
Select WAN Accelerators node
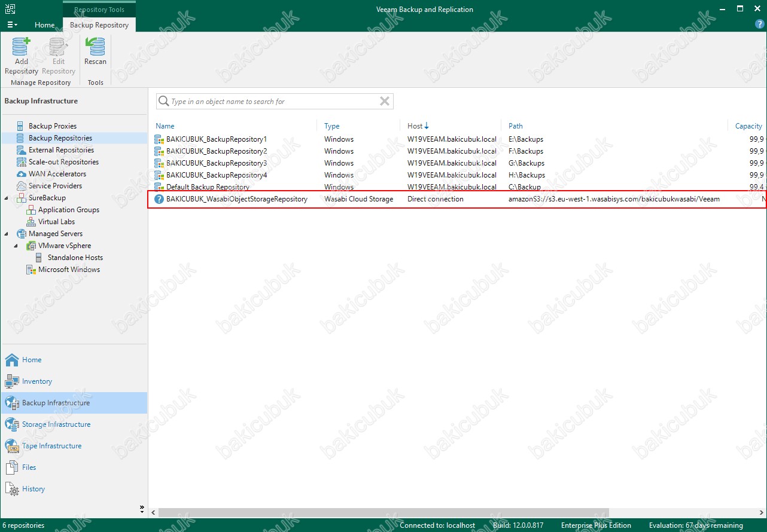tap(57, 174)
